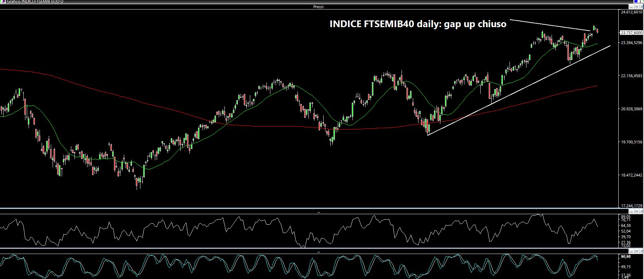Minimize the middle oscillator panel
Image resolution: width=644 pixels, height=279 pixels.
pyautogui.click(x=631, y=212)
